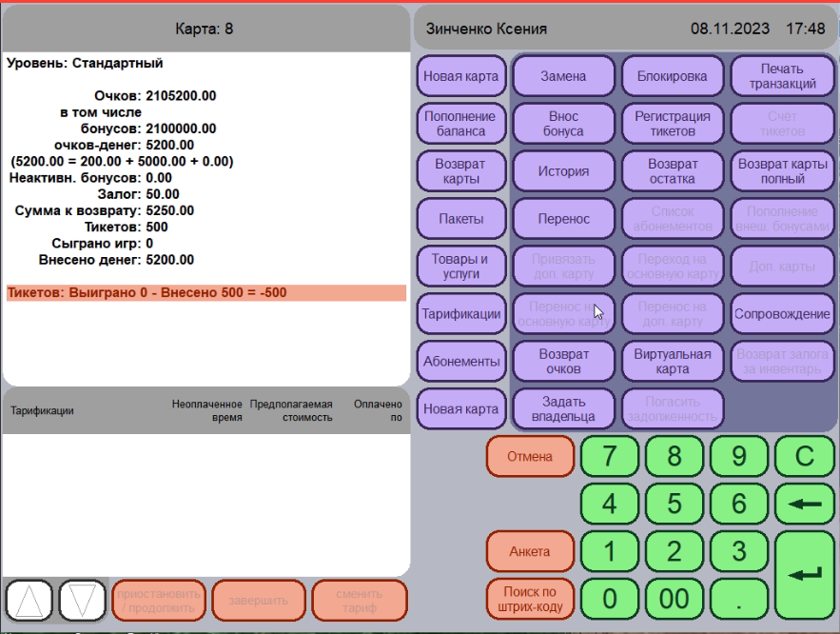This screenshot has height=634, width=840.
Task: Click the highlighted Тикетов: Выиграно line
Action: [x=206, y=292]
